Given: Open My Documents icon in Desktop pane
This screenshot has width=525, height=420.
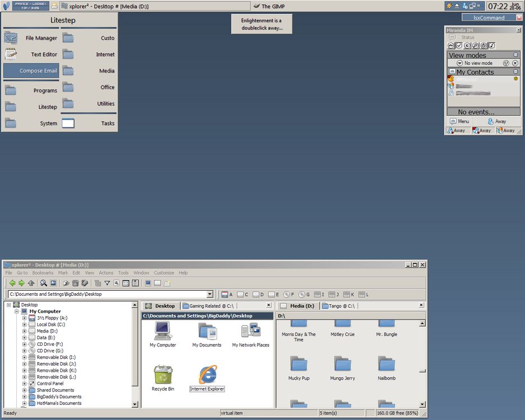Looking at the screenshot, I should pos(207,334).
